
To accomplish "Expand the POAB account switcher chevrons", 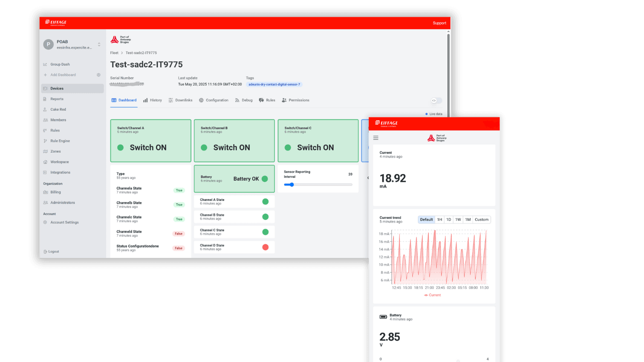I will [99, 44].
